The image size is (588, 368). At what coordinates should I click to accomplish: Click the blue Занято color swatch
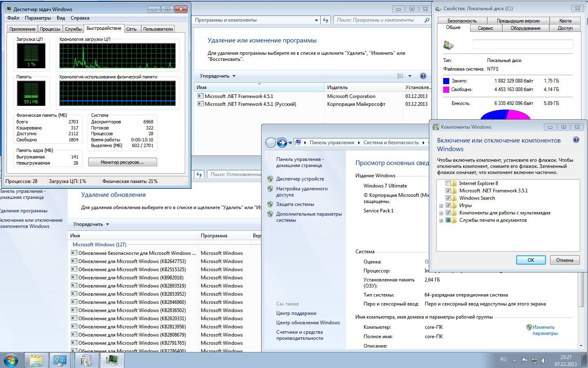446,81
